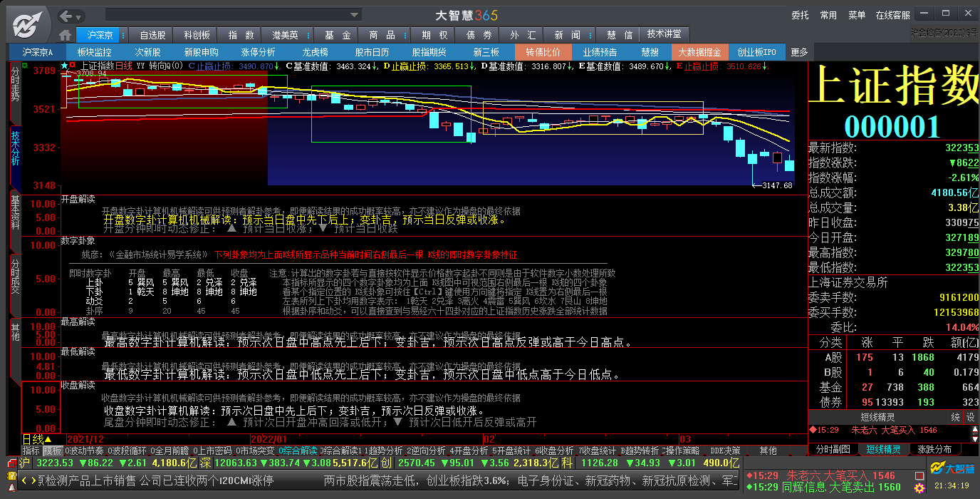
Task: Click the home icon in the toolbar
Action: 66,35
